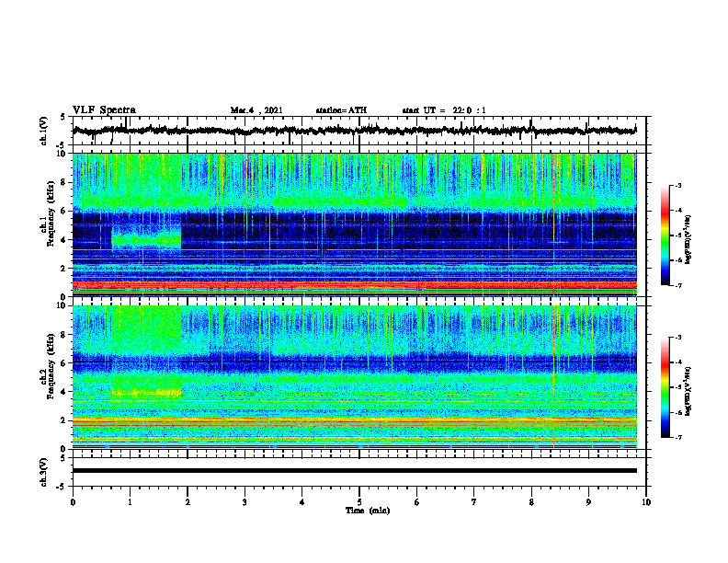728x563 pixels.
Task: Click the "Time (min)" axis label
Action: coord(368,511)
